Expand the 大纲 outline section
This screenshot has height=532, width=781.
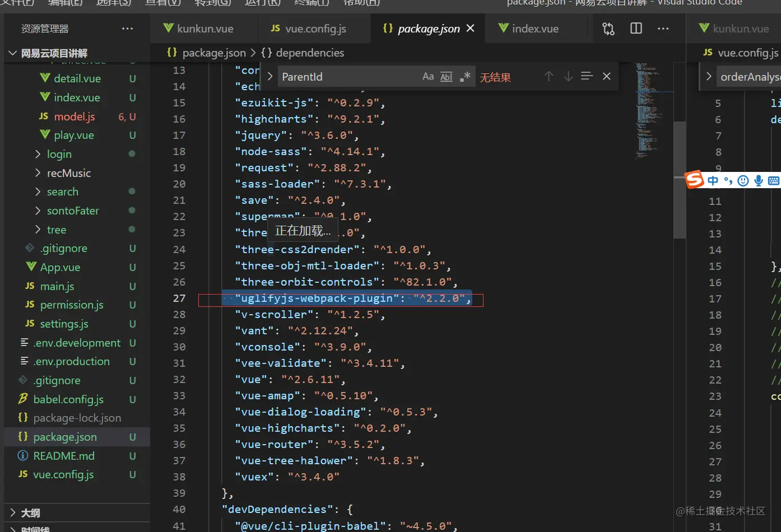coord(77,512)
